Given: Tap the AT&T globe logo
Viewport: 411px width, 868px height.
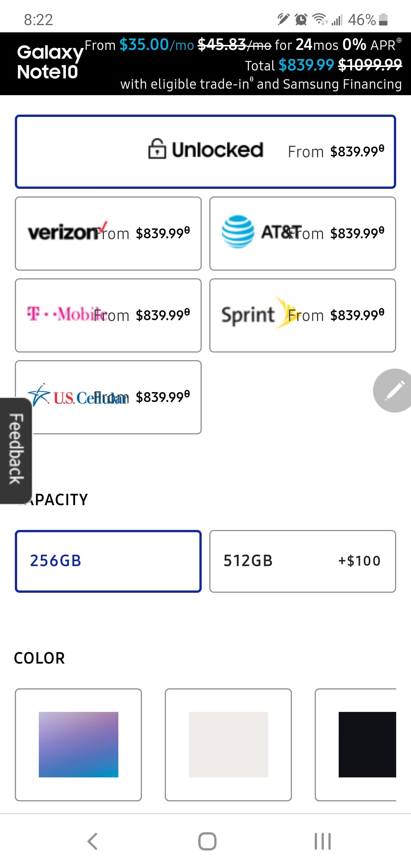Looking at the screenshot, I should [x=238, y=231].
